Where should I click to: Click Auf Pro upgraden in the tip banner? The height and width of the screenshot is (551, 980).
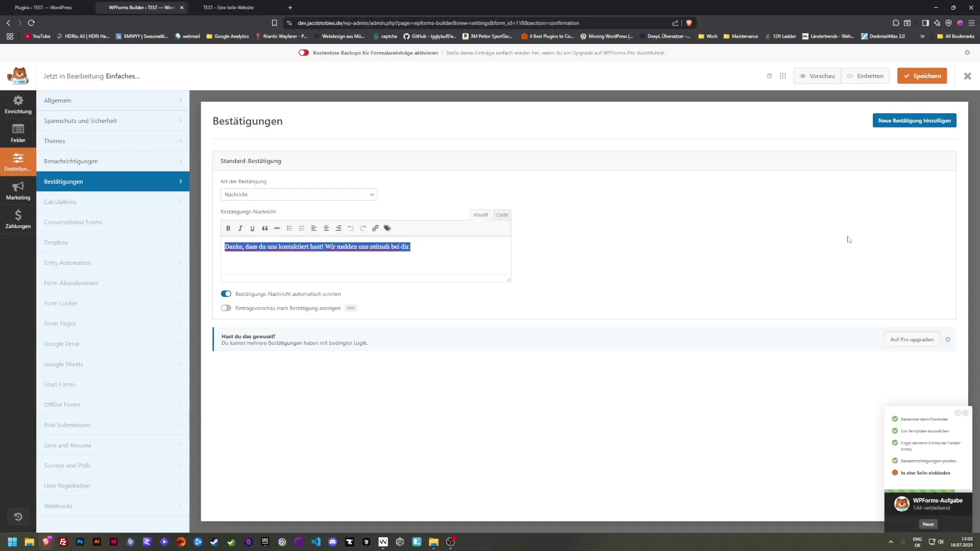click(x=912, y=339)
